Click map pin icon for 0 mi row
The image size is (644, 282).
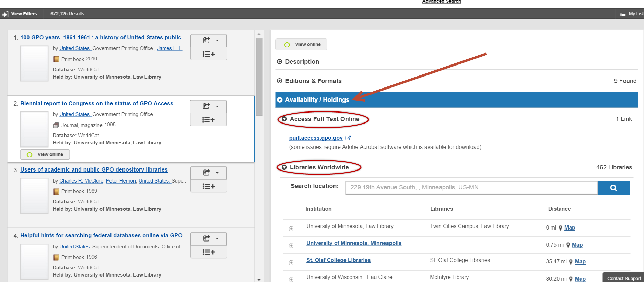point(560,228)
